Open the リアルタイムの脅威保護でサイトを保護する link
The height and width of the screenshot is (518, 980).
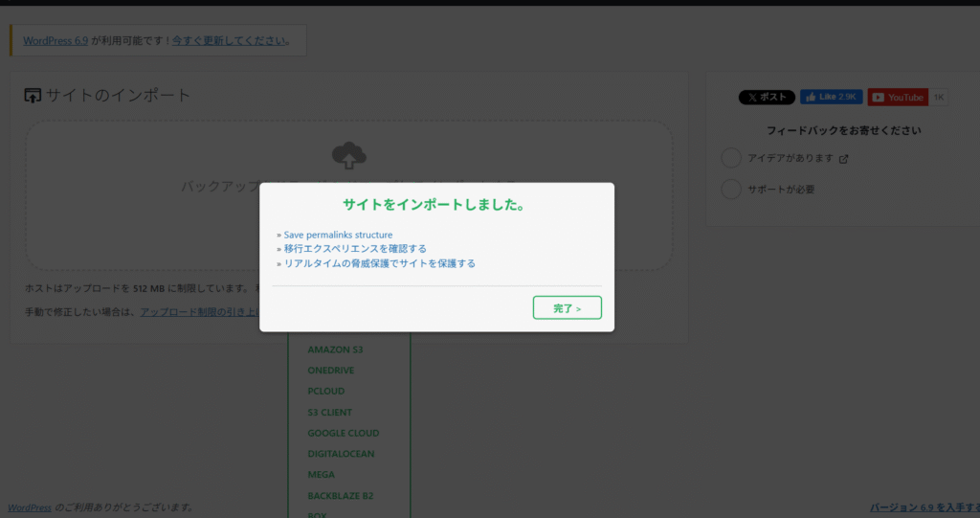[379, 263]
